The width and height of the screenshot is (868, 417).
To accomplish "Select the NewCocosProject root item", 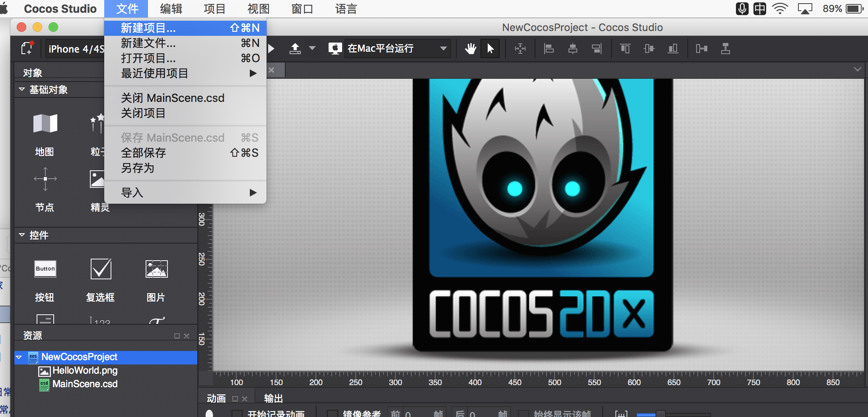I will click(x=106, y=357).
